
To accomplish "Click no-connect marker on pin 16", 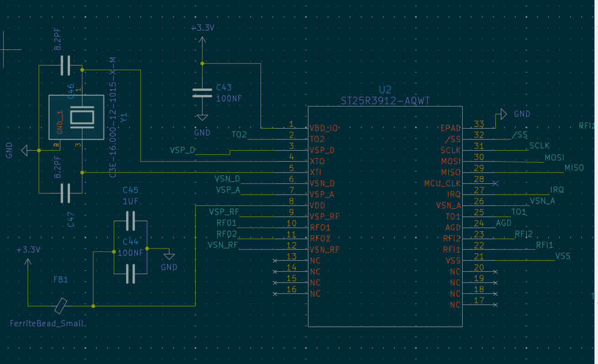I will (x=275, y=294).
